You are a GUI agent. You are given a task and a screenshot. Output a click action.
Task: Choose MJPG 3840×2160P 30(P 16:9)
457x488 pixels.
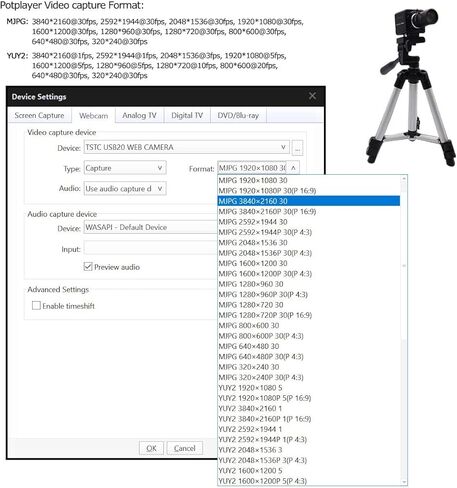[x=309, y=211]
